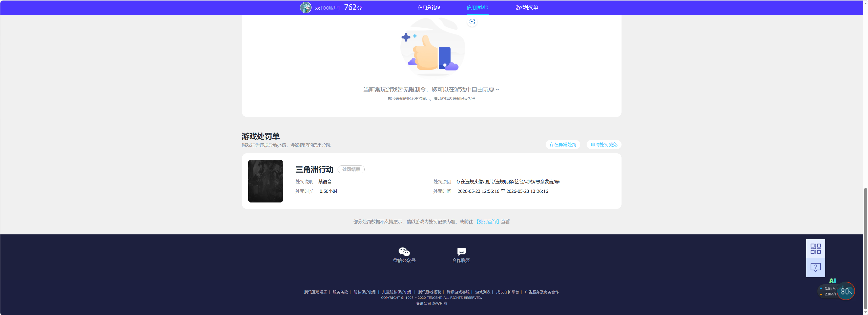Click the truncated 处罚原因 text

click(x=509, y=181)
